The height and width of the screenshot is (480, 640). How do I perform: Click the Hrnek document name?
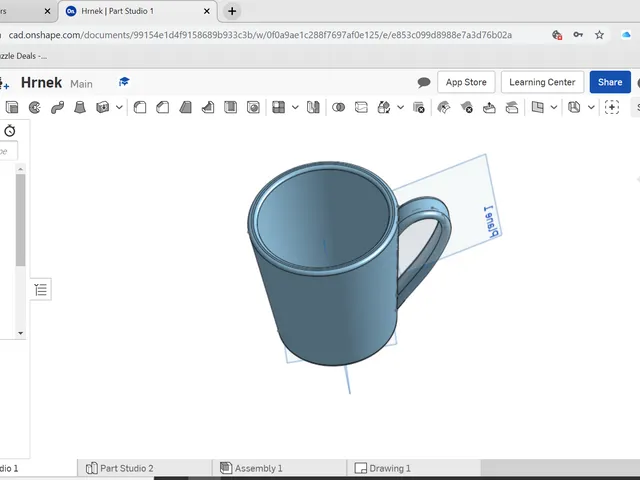(x=41, y=82)
